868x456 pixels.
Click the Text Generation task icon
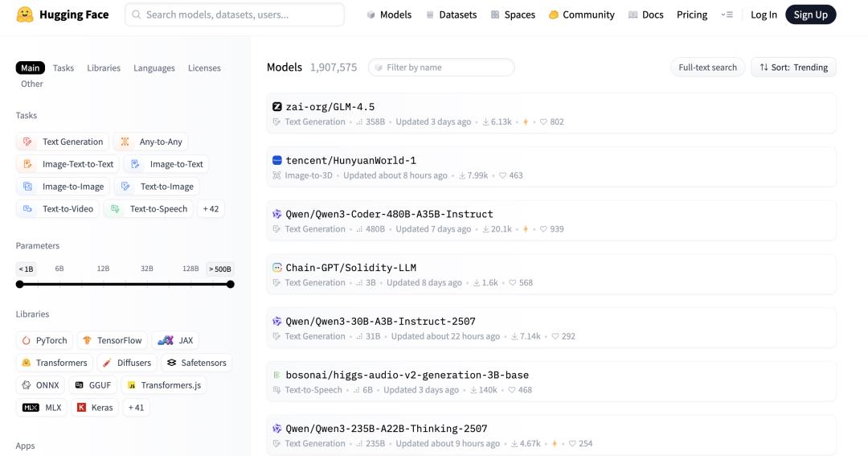[27, 142]
